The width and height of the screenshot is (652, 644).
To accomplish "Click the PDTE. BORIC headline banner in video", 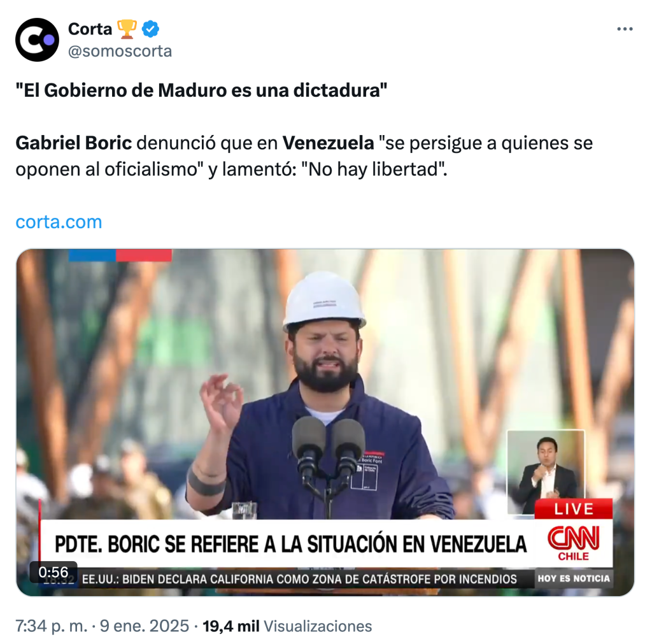I will pyautogui.click(x=290, y=544).
